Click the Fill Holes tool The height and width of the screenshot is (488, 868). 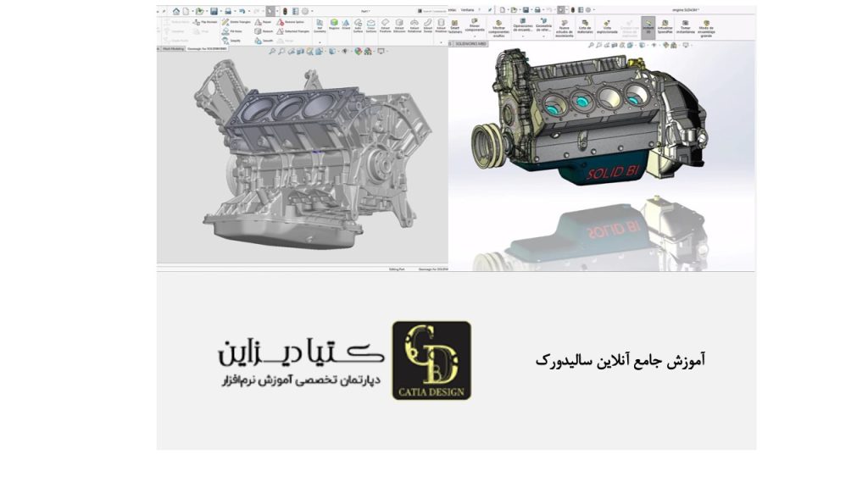click(225, 31)
